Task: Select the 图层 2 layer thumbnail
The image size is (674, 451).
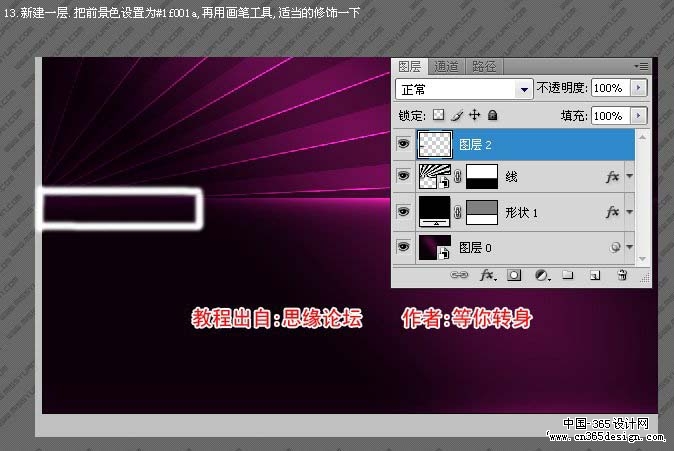Action: point(435,144)
